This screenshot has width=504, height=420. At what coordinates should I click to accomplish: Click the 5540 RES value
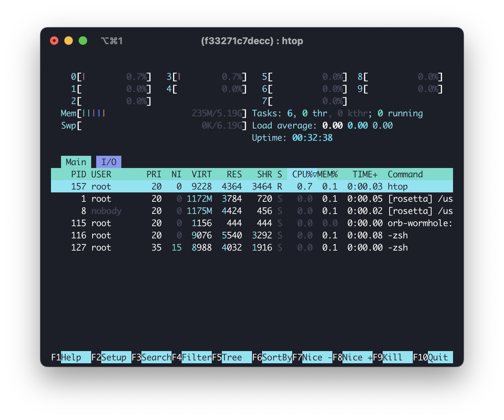click(x=232, y=235)
